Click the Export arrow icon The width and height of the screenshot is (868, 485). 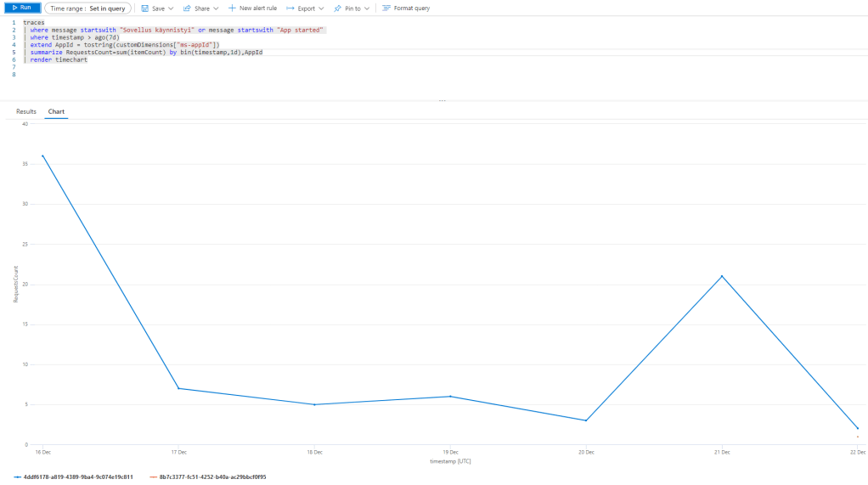coord(290,8)
